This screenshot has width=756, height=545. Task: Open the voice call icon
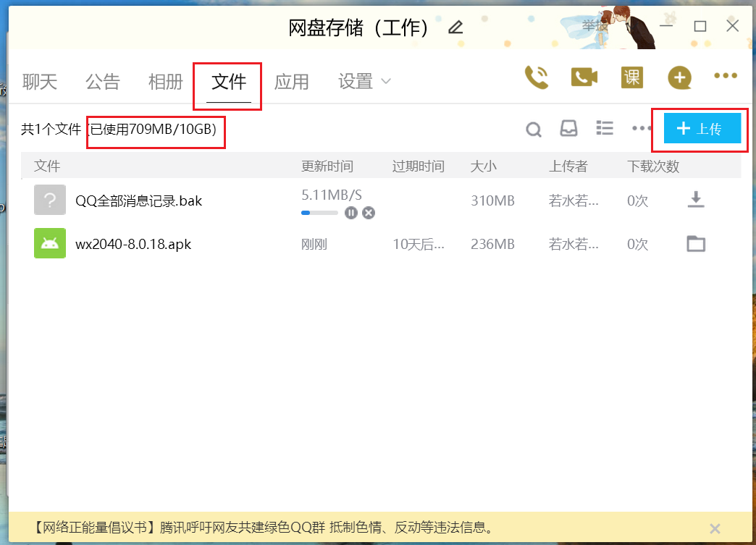point(536,77)
